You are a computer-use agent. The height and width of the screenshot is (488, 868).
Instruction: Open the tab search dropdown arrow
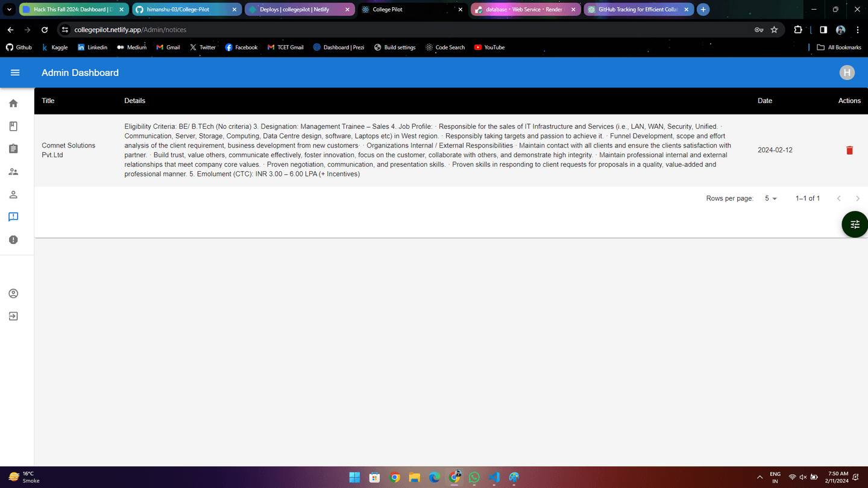click(9, 10)
